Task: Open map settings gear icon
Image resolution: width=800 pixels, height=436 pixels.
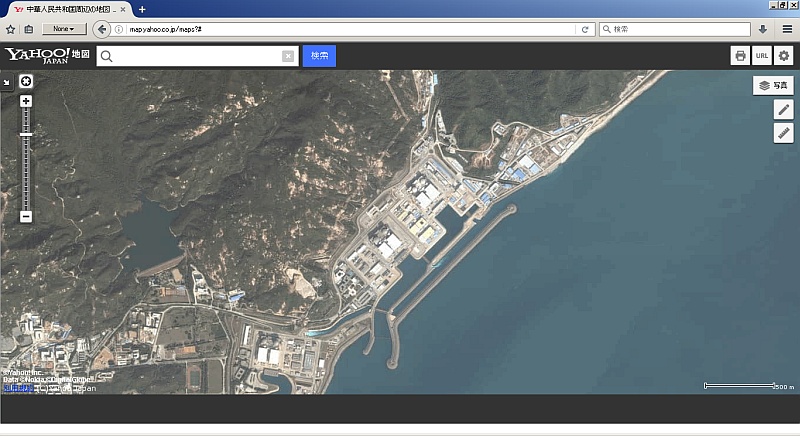Action: click(784, 56)
